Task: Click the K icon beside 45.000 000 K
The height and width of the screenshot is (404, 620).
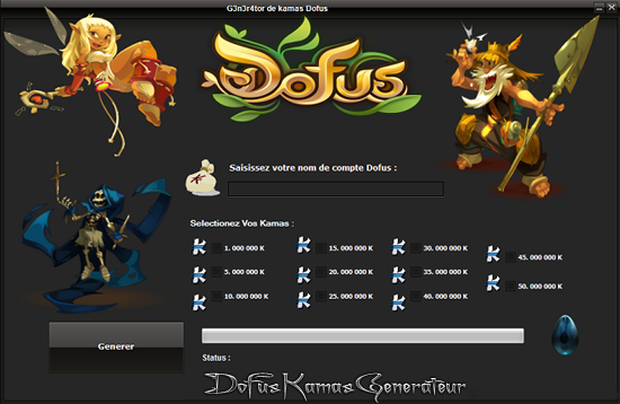Action: point(493,254)
